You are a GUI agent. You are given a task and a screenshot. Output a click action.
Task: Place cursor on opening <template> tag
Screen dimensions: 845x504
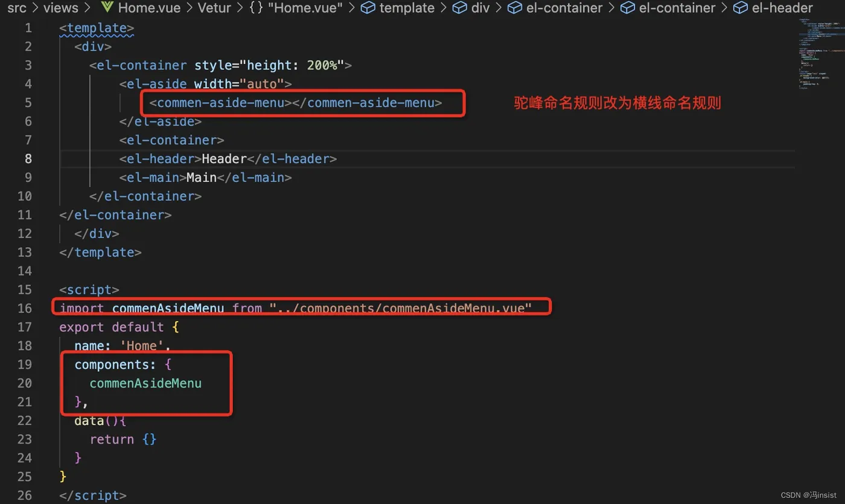(97, 28)
